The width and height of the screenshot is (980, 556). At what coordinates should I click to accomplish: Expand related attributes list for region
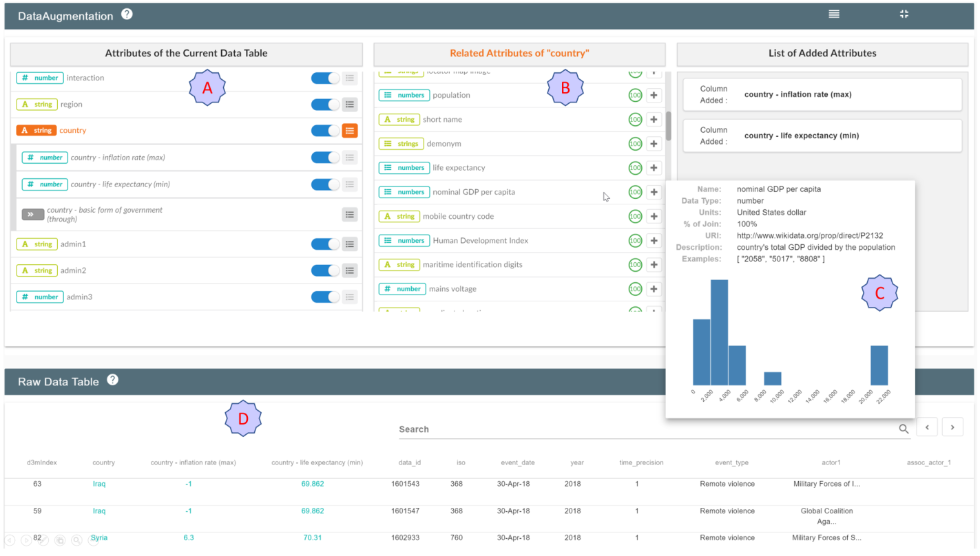tap(350, 105)
